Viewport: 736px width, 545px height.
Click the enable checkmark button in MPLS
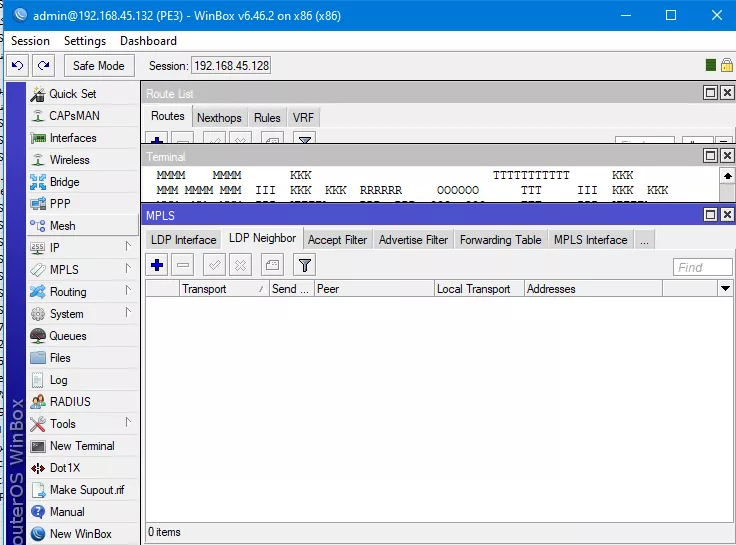point(215,265)
